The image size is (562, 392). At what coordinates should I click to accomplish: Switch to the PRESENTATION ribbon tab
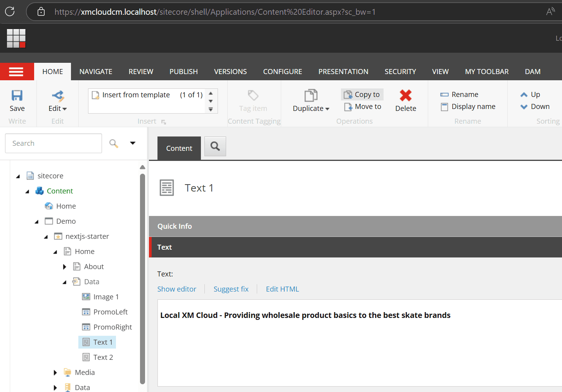(x=343, y=72)
